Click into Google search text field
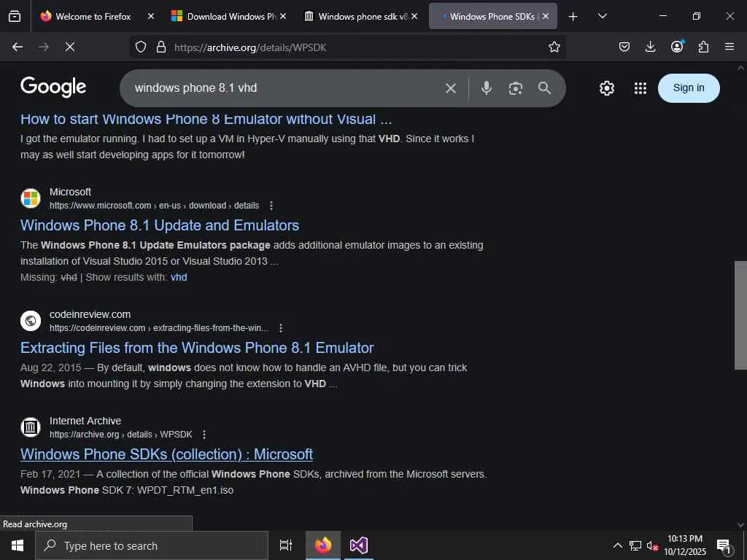The height and width of the screenshot is (560, 747). point(286,88)
